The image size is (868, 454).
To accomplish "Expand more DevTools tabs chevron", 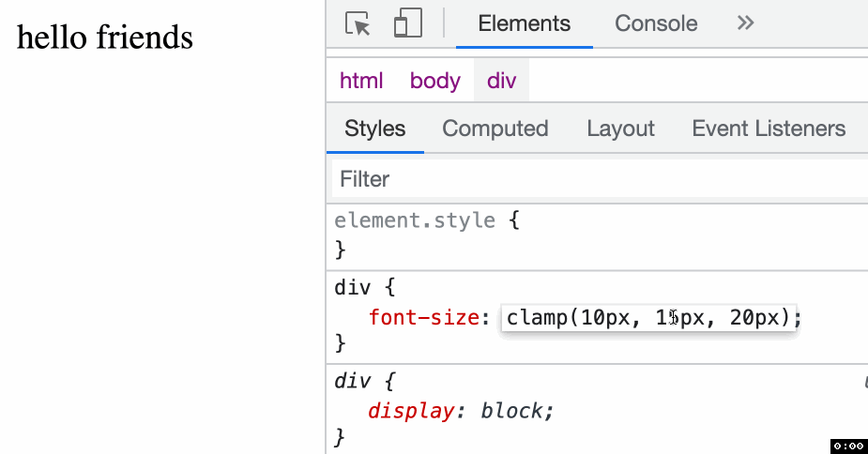I will (746, 23).
